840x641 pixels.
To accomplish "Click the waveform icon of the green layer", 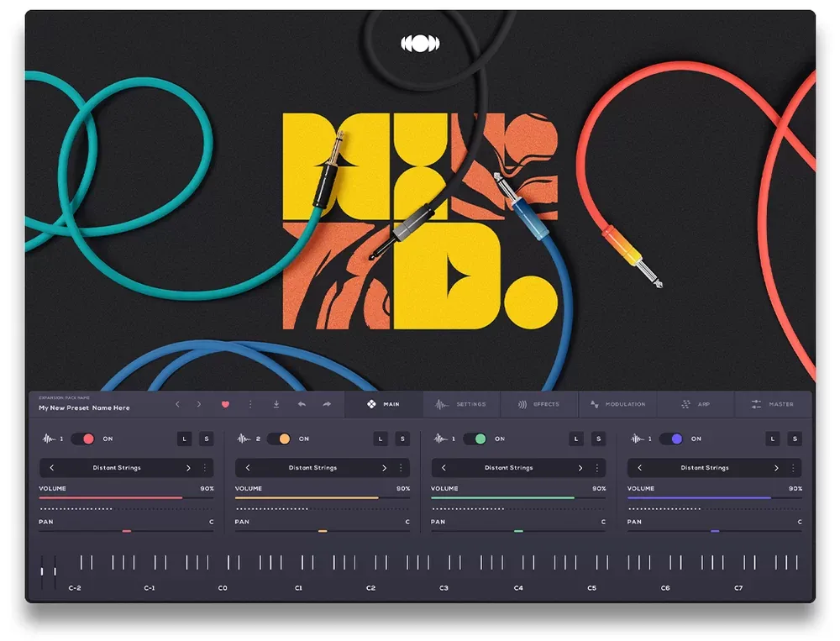I will tap(440, 439).
